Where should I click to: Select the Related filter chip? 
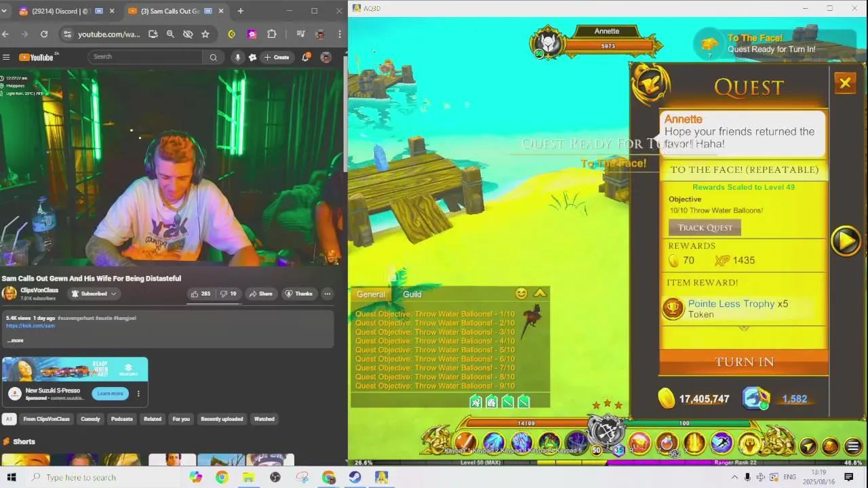coord(153,419)
